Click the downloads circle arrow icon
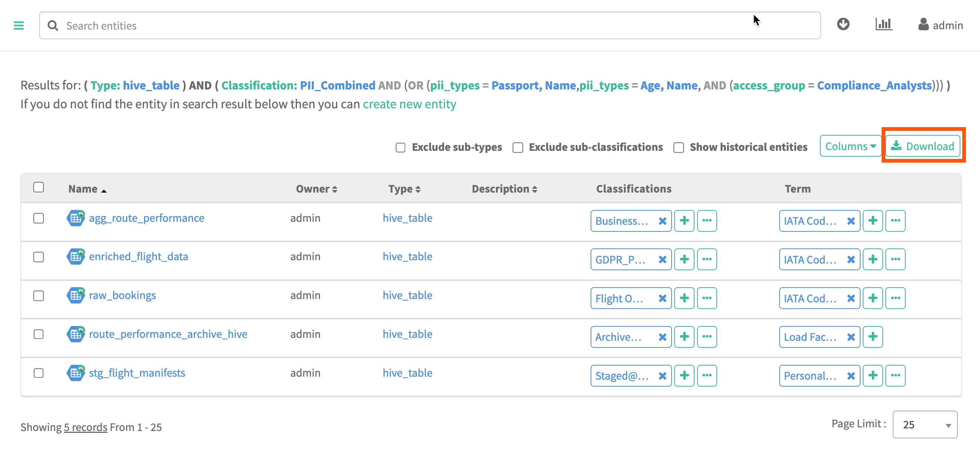This screenshot has width=980, height=465. (x=843, y=24)
